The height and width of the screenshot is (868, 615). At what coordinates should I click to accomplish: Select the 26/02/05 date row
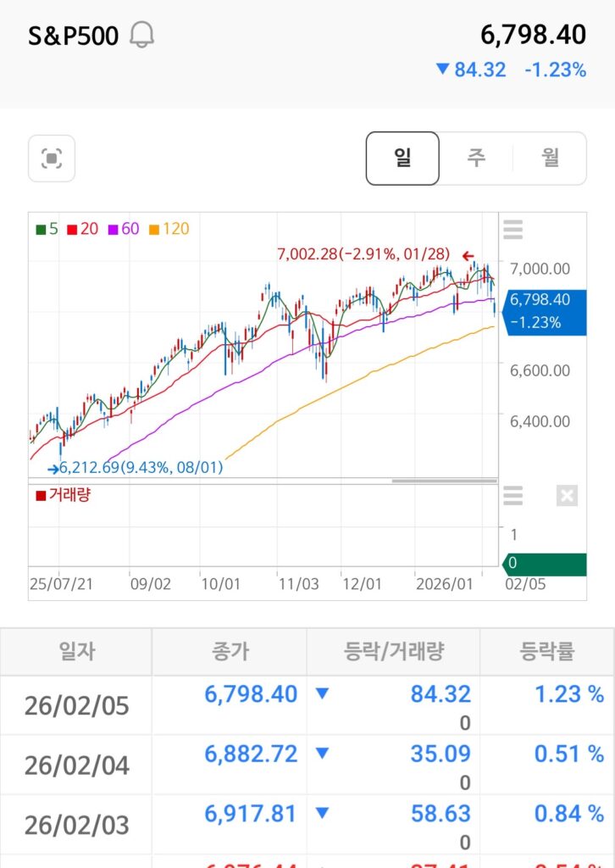pyautogui.click(x=76, y=705)
